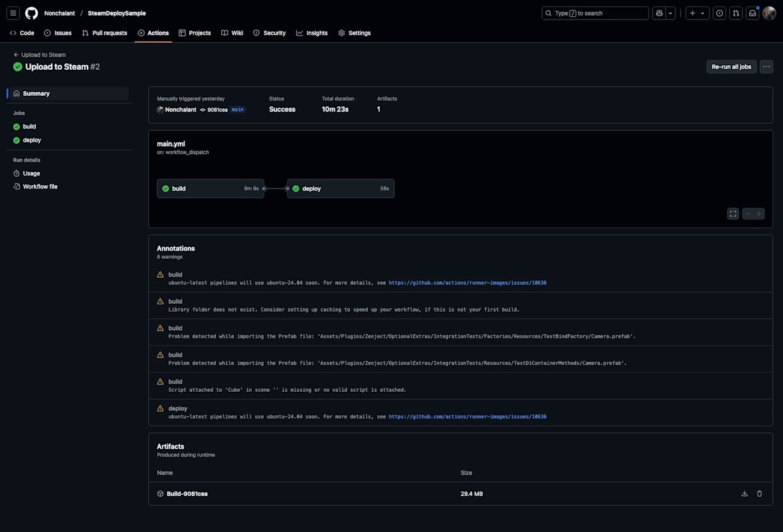Zoom in the workflow graph
Image resolution: width=783 pixels, height=532 pixels.
tap(759, 214)
